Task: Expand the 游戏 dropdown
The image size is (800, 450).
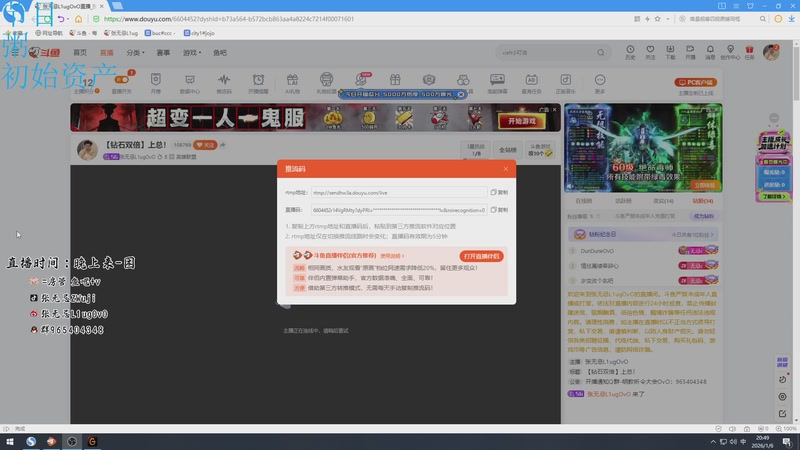Action: (x=192, y=53)
